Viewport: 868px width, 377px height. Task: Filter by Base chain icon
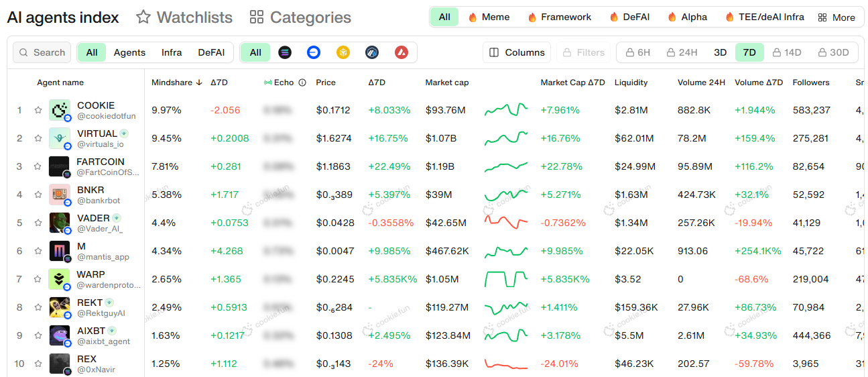pos(314,52)
